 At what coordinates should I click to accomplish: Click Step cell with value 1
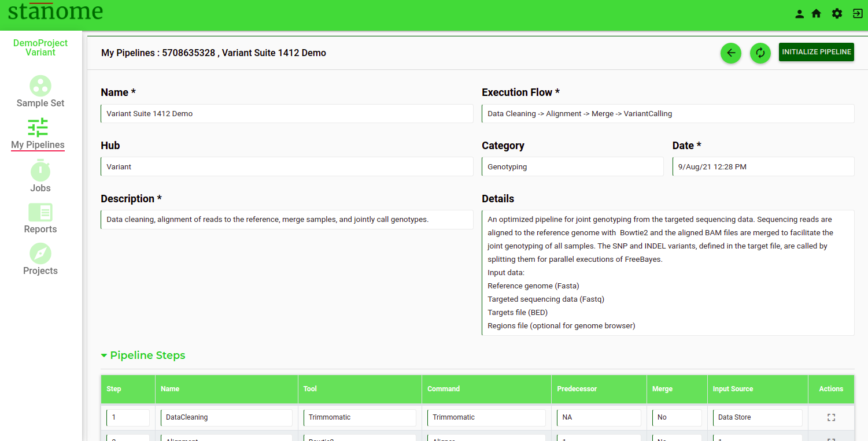[x=128, y=417]
